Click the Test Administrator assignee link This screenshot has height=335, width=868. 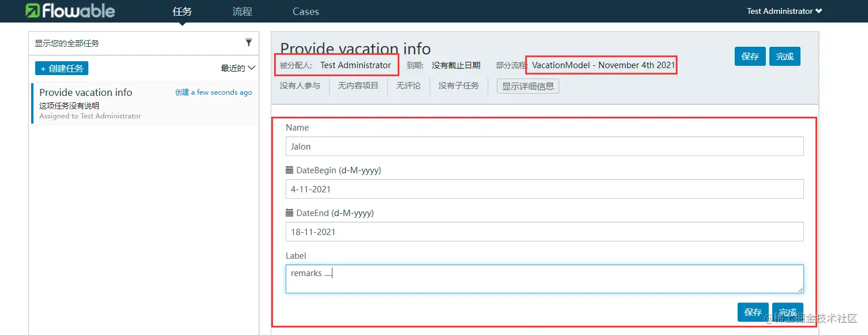click(356, 65)
